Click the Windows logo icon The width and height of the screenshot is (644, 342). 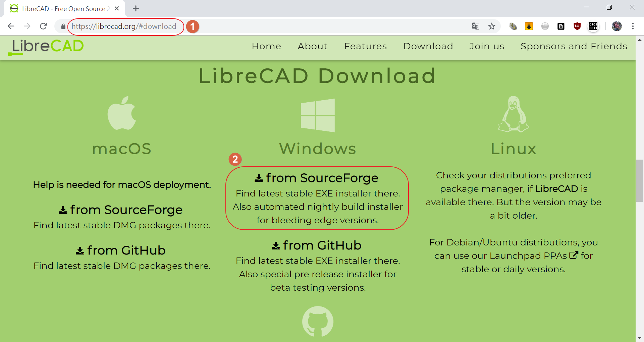point(318,115)
